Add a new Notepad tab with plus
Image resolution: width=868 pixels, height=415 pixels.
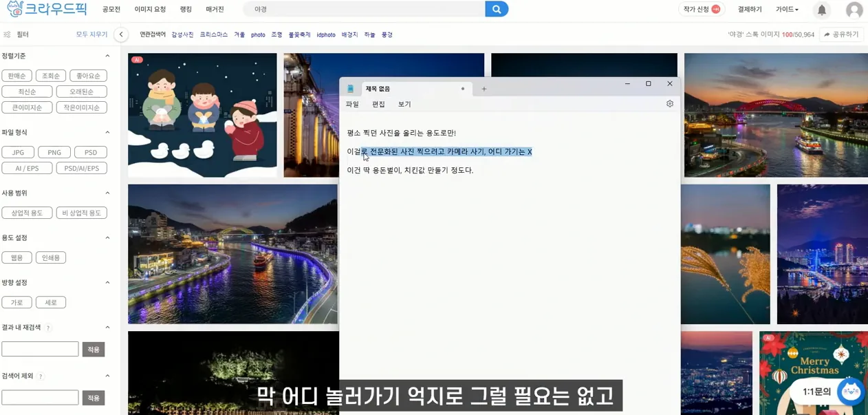tap(484, 89)
